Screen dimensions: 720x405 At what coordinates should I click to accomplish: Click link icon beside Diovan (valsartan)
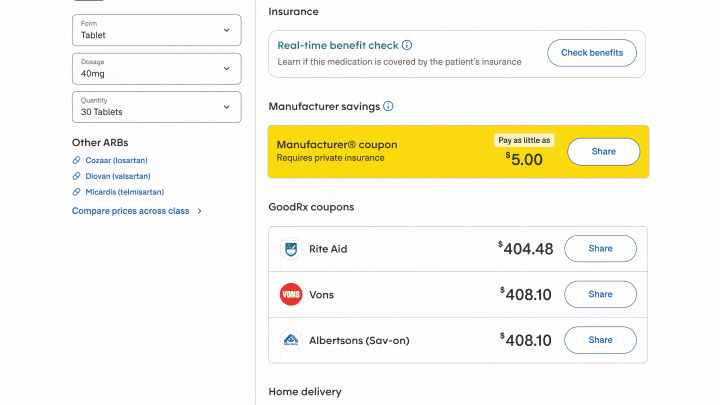[77, 176]
